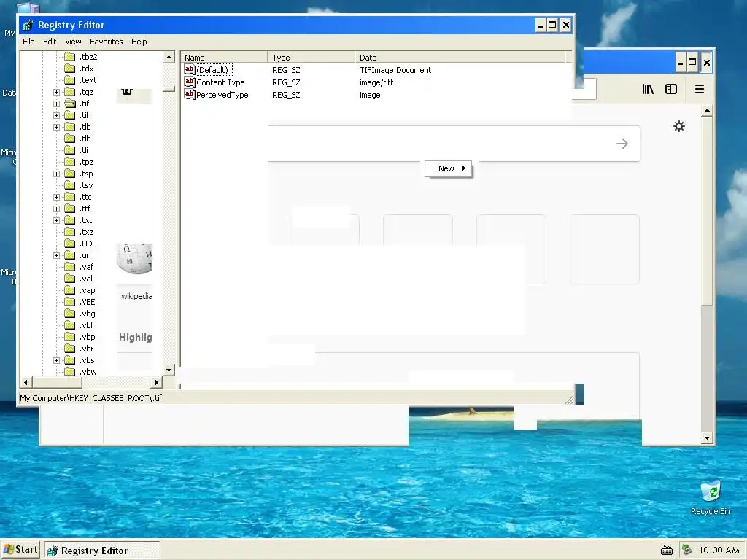Expand the .tlb registry key
Image resolution: width=747 pixels, height=560 pixels.
click(x=56, y=127)
